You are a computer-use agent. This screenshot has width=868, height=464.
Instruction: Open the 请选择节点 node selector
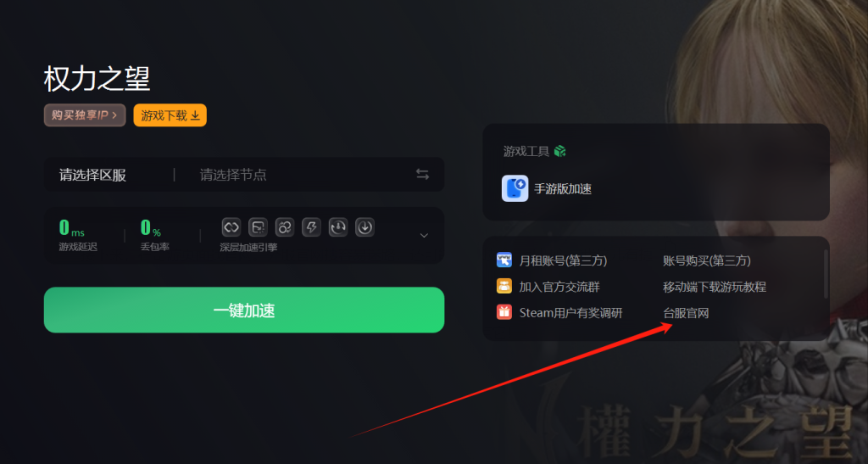233,175
